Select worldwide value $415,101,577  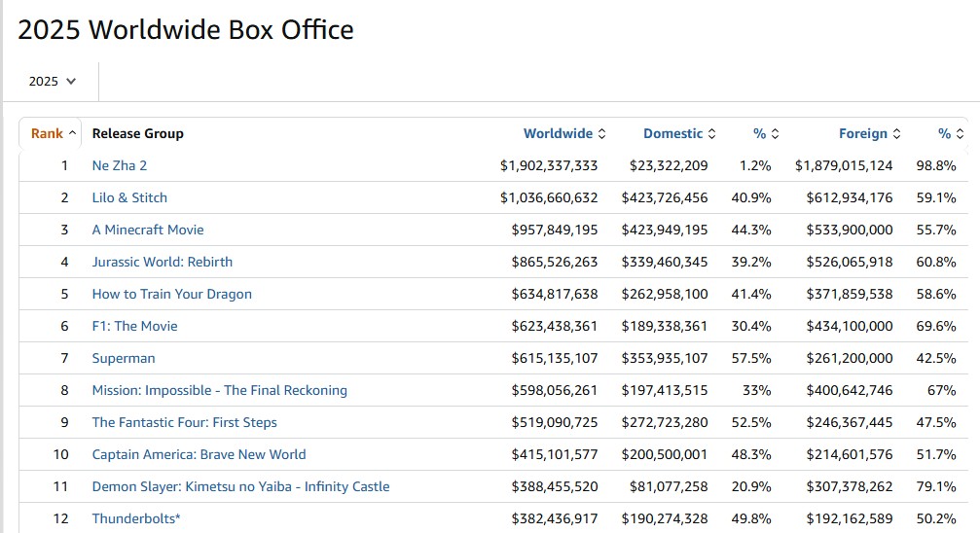(x=555, y=454)
